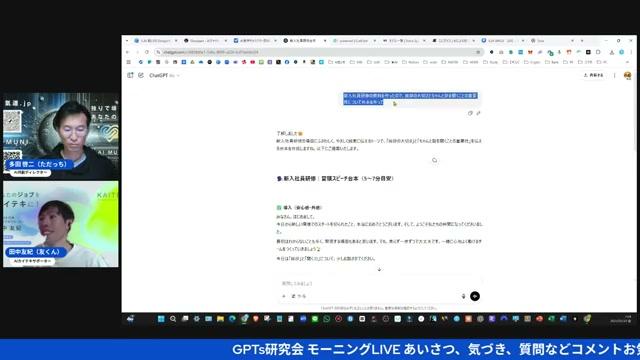Edit the highlighted user message
The image size is (640, 360).
pos(478,113)
